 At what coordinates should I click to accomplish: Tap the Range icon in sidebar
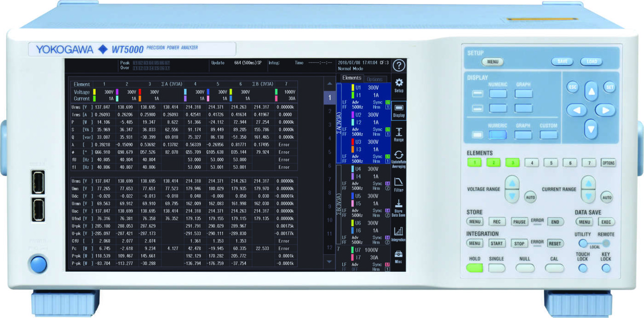click(x=398, y=134)
